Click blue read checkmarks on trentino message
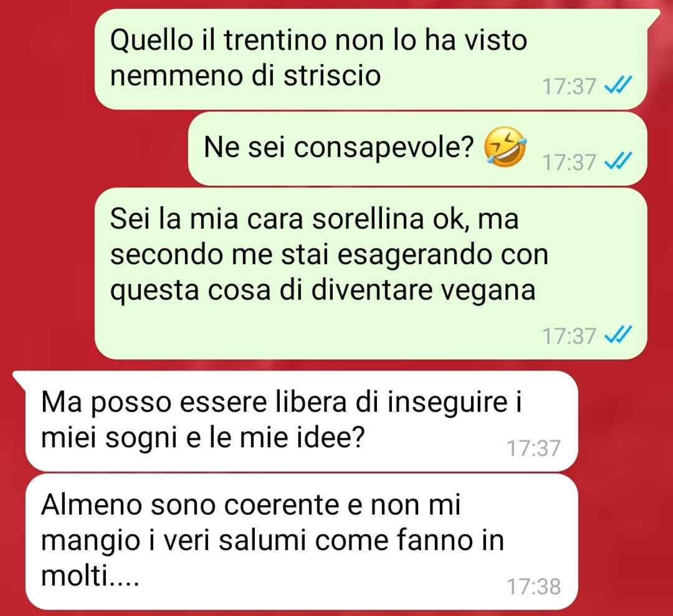 coord(618,85)
